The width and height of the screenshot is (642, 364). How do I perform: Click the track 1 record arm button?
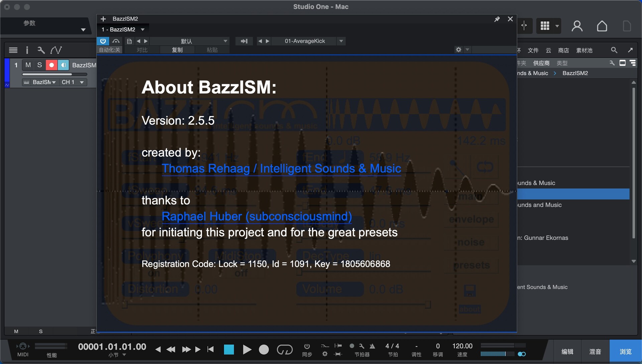click(x=51, y=65)
